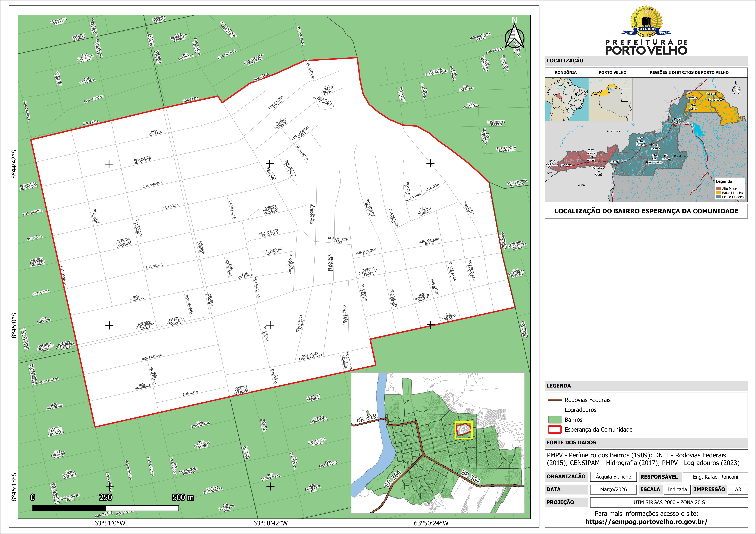Click the Rondônia inset map thumbnail
Viewport: 756px width, 534px height.
click(x=567, y=99)
